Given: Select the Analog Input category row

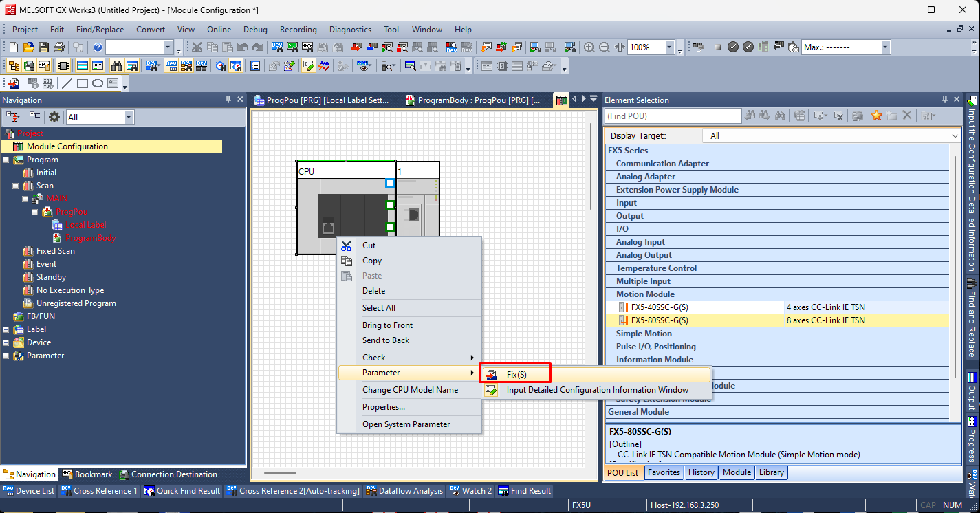Looking at the screenshot, I should click(777, 242).
